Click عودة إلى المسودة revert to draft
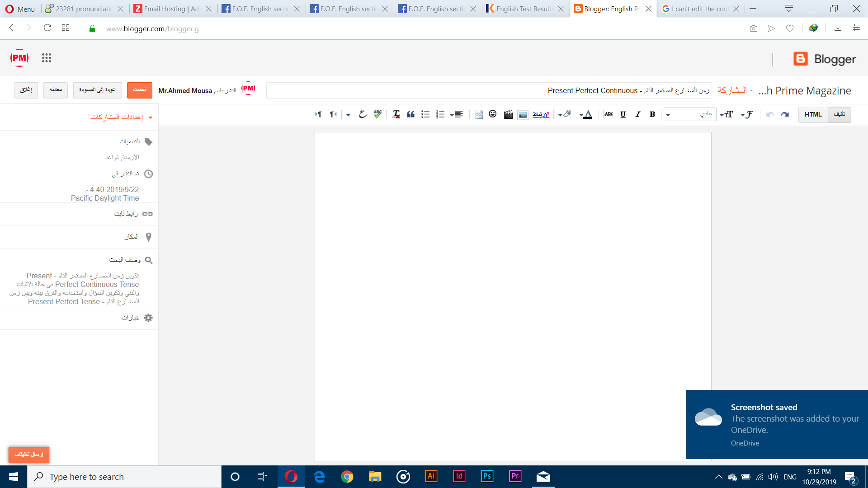Screen dimensions: 868x488 (x=97, y=90)
